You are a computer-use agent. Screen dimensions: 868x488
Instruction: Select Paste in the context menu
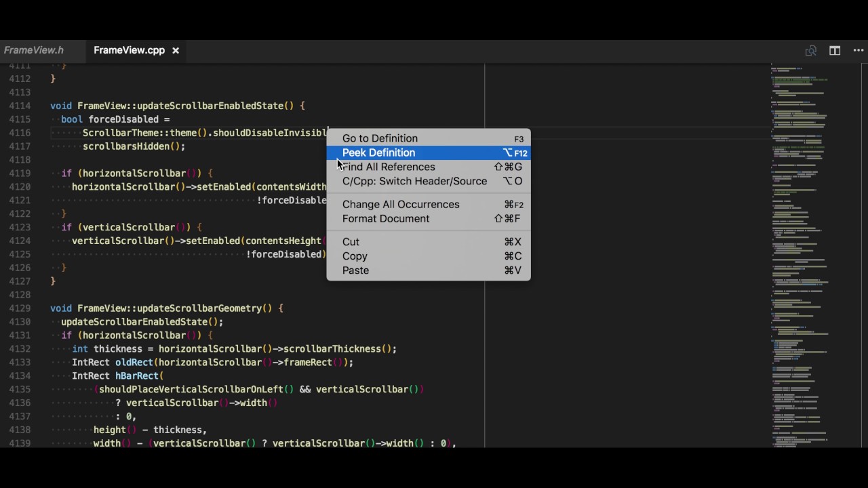pyautogui.click(x=429, y=270)
